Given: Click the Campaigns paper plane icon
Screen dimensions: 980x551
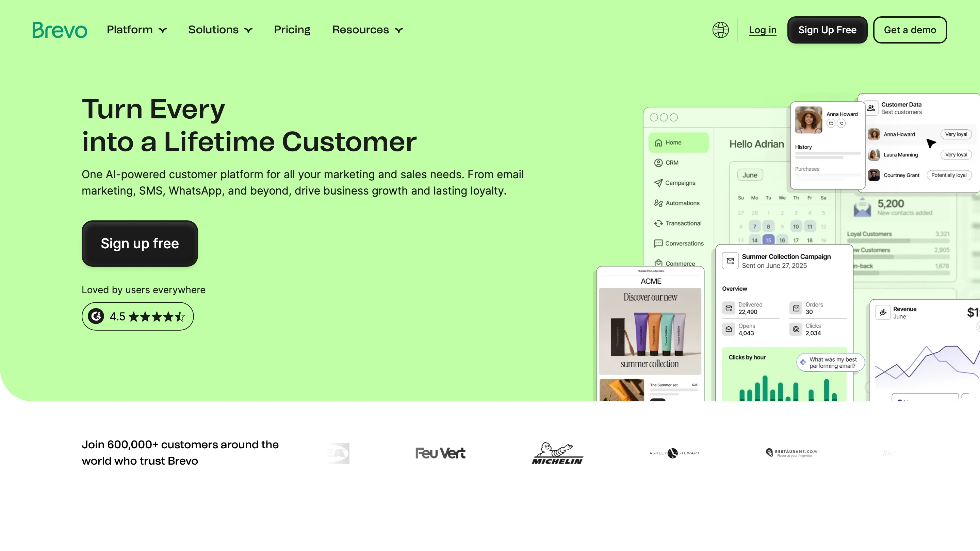Looking at the screenshot, I should (x=658, y=183).
